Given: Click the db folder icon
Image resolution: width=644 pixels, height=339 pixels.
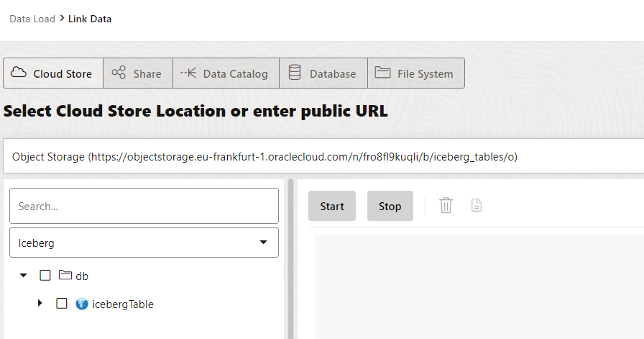Looking at the screenshot, I should tap(65, 275).
